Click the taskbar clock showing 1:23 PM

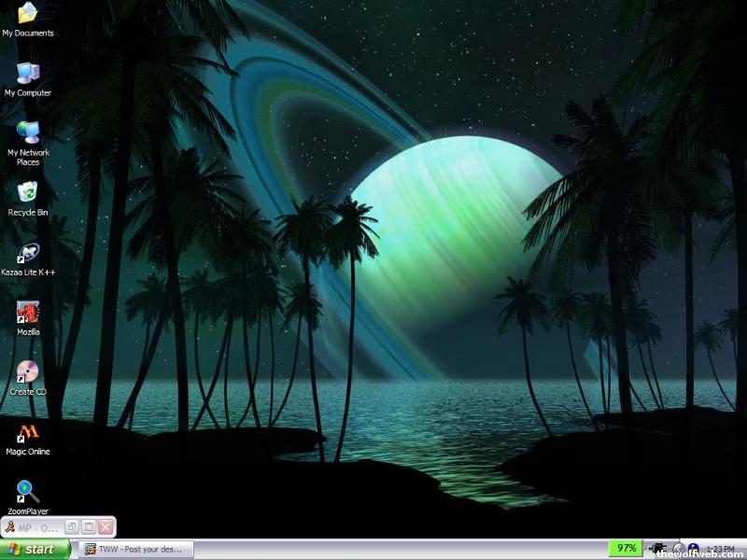[721, 549]
